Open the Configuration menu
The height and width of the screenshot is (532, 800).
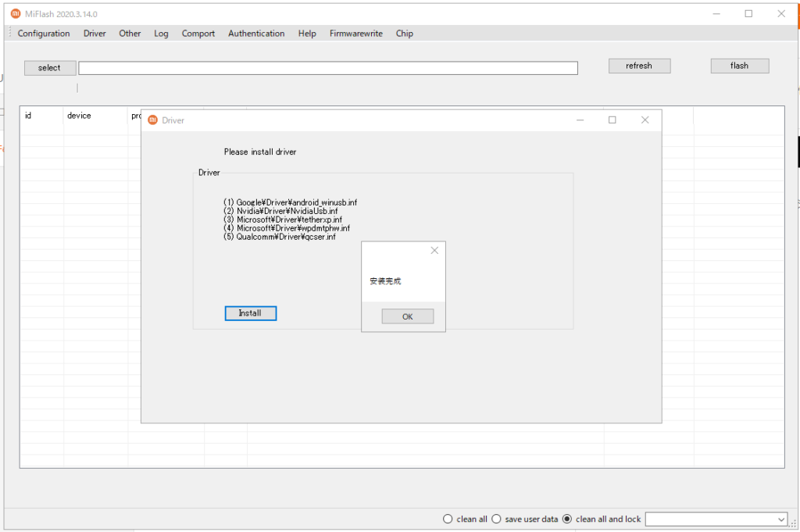(44, 33)
